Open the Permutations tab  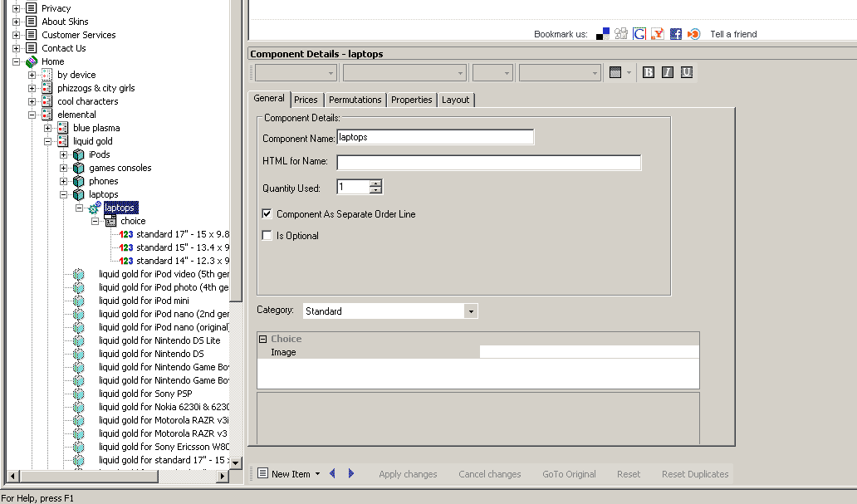(355, 100)
